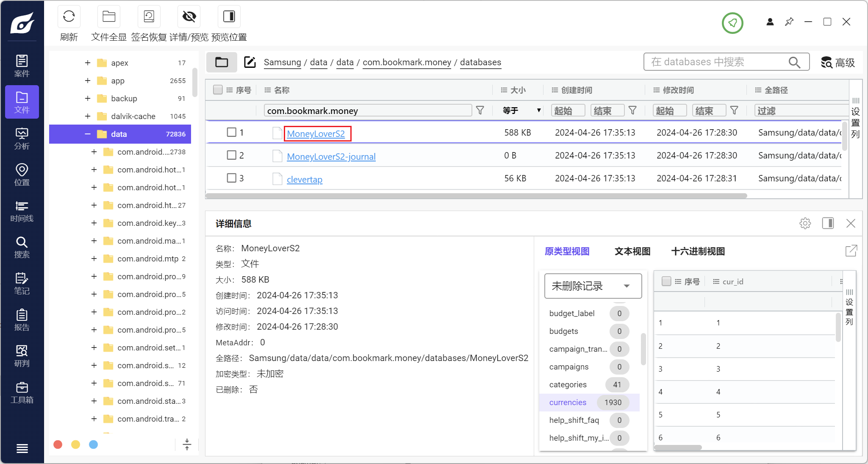Tick checkbox for row 2 MoneyLoverS2-journal
The width and height of the screenshot is (868, 464).
(x=231, y=155)
